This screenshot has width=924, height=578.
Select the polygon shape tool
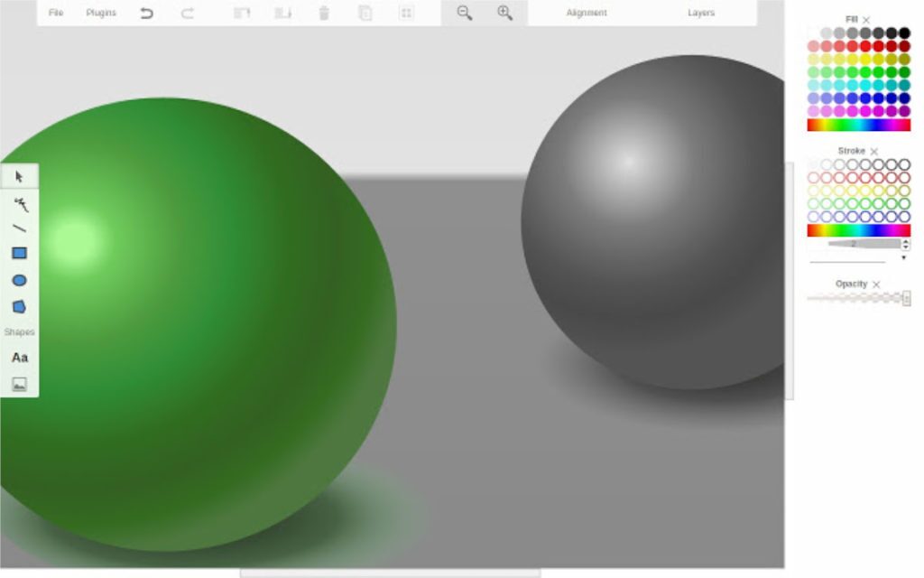tap(19, 306)
